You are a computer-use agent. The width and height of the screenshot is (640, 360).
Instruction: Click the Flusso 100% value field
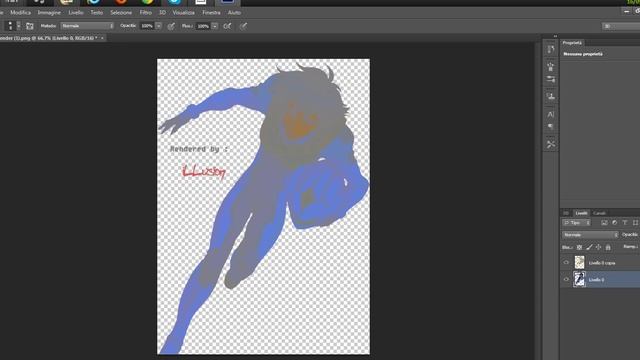tap(203, 26)
